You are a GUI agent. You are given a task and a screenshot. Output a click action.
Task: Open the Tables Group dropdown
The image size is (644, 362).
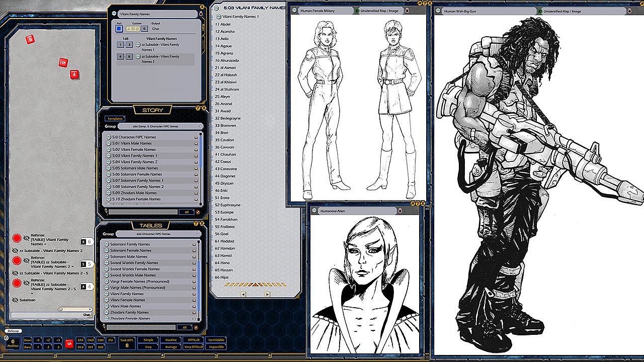159,234
